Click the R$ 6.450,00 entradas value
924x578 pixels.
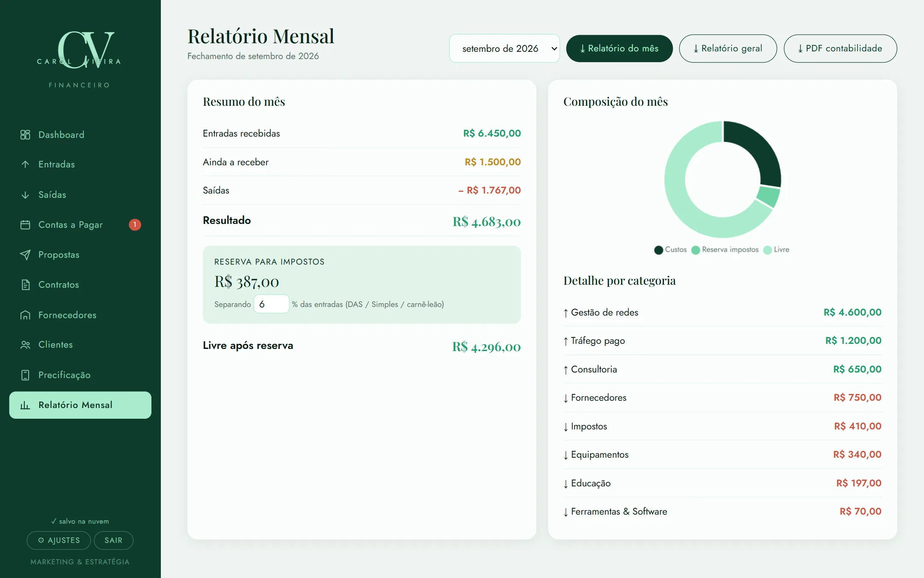[492, 134]
